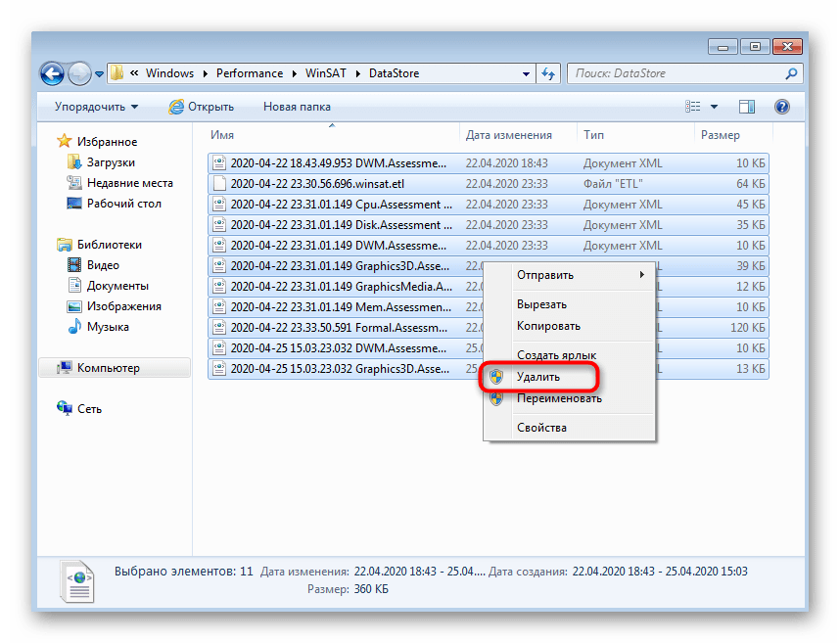Screen dimensions: 840x643
Task: Click the Новая папка toolbar button
Action: click(297, 107)
